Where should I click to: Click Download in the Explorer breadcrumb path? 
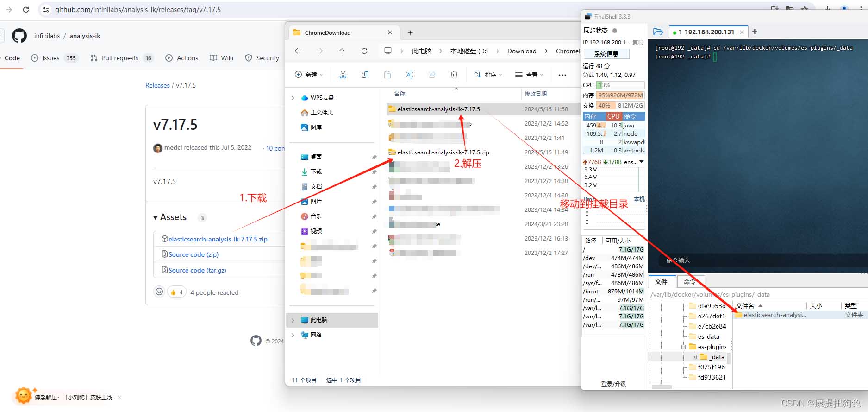(522, 51)
